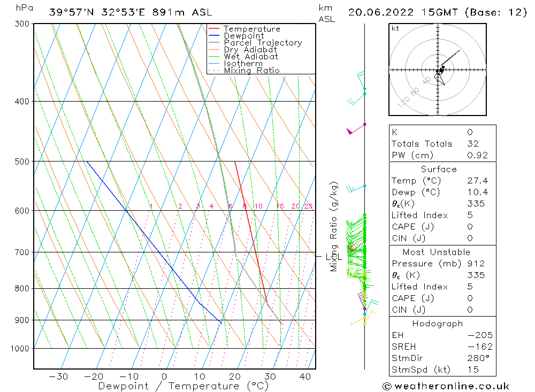Viewport: 535px width, 392px height.
Task: Click 'Lifted Index' in the Surface section
Action: (419, 216)
